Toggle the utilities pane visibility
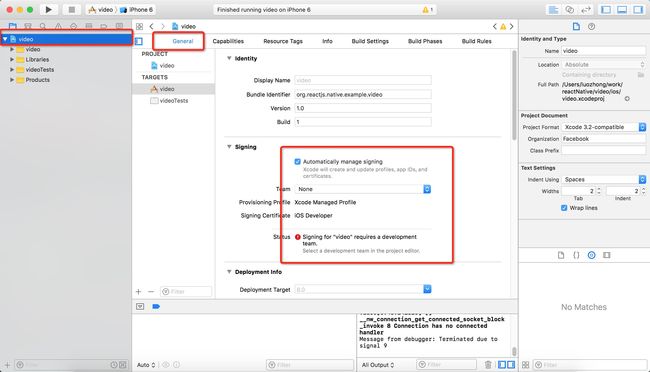 [638, 10]
